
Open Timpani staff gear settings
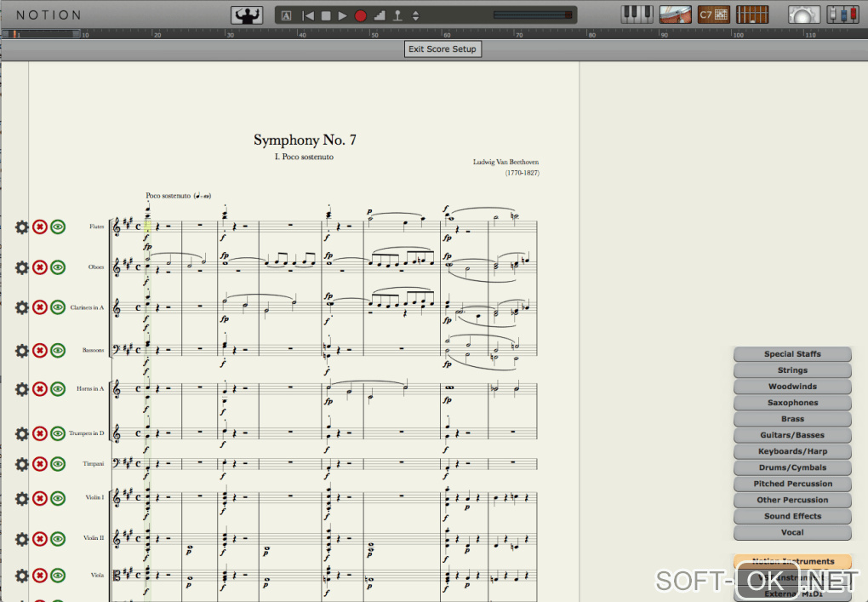21,464
